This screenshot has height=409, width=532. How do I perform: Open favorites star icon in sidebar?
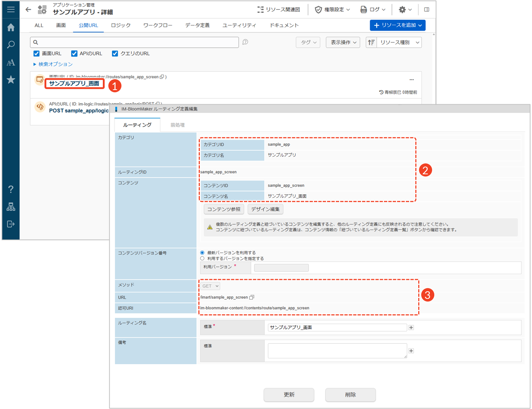[11, 79]
